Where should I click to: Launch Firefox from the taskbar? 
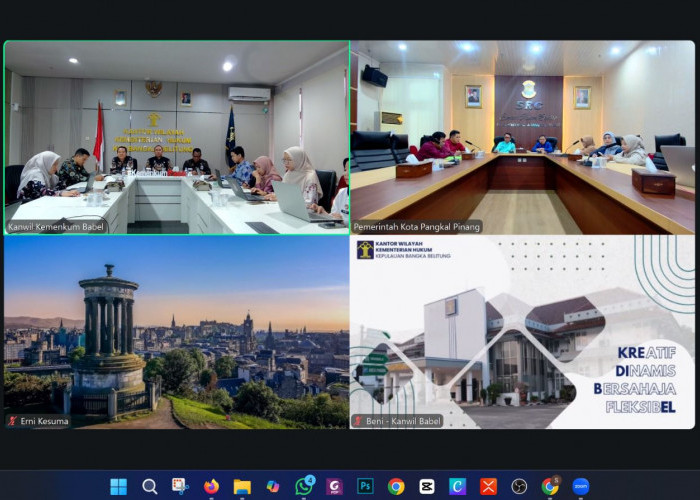tap(211, 486)
